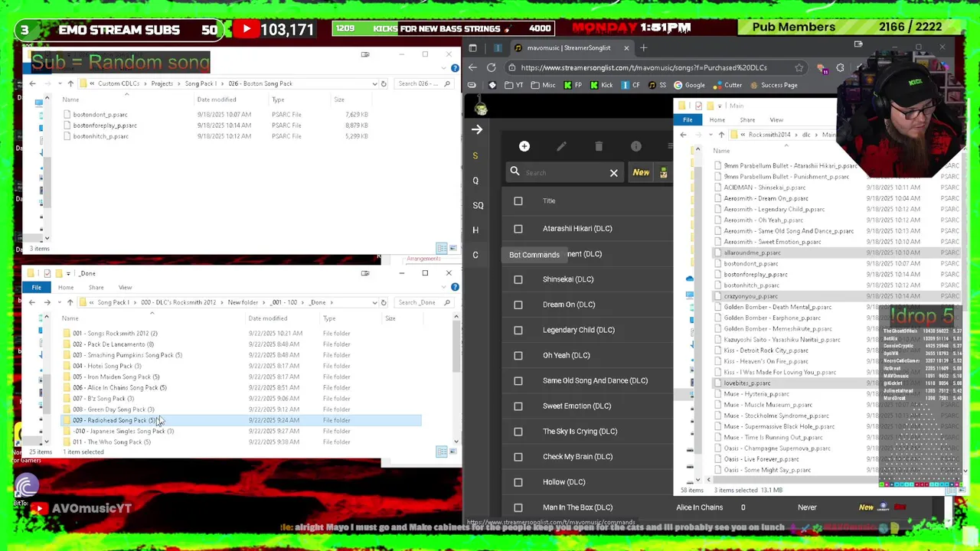Click the help icon in the _Done Explorer window

pyautogui.click(x=455, y=287)
